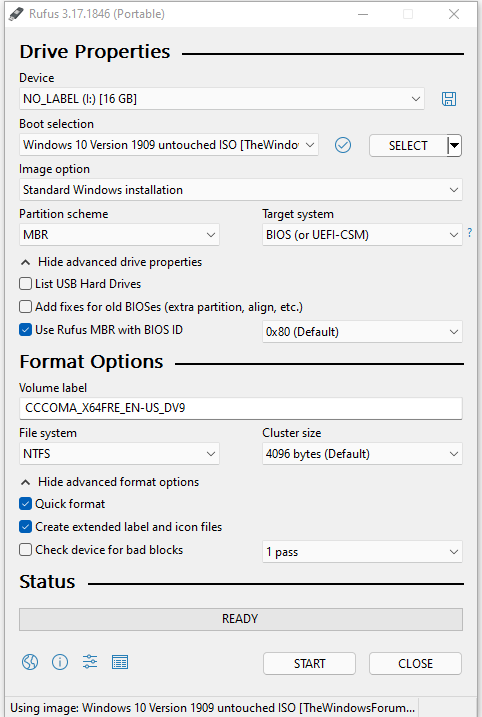Click the CLOSE button
Image resolution: width=482 pixels, height=717 pixels.
(x=415, y=663)
